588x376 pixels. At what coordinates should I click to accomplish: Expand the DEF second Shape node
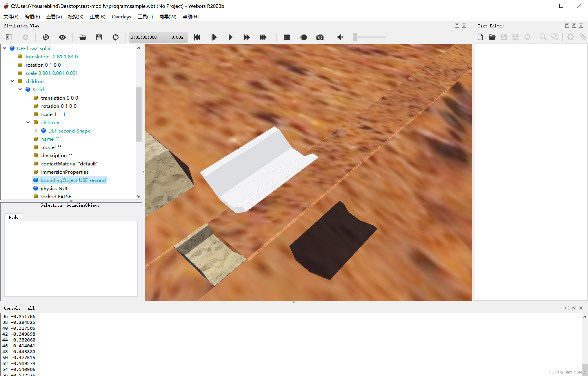coord(36,131)
